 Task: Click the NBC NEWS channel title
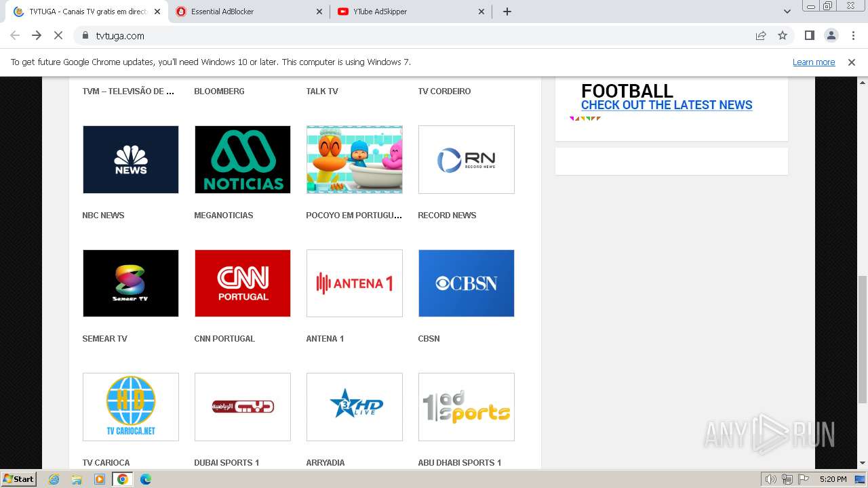click(x=103, y=215)
